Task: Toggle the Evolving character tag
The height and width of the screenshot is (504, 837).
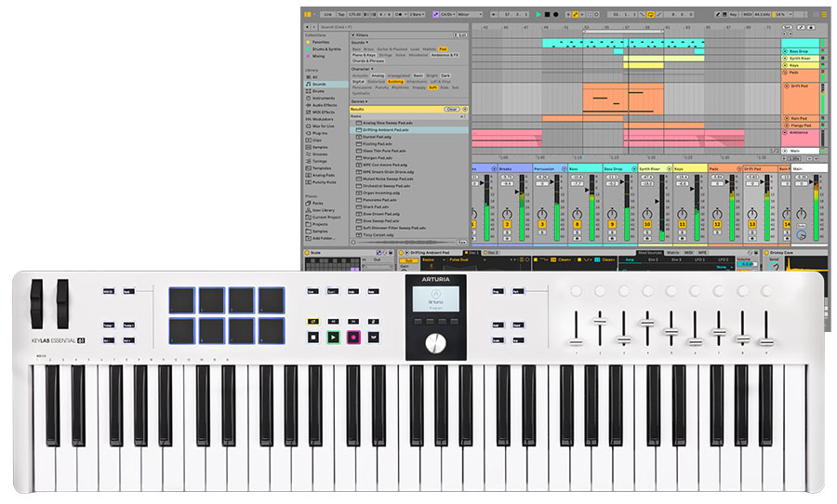Action: (395, 82)
